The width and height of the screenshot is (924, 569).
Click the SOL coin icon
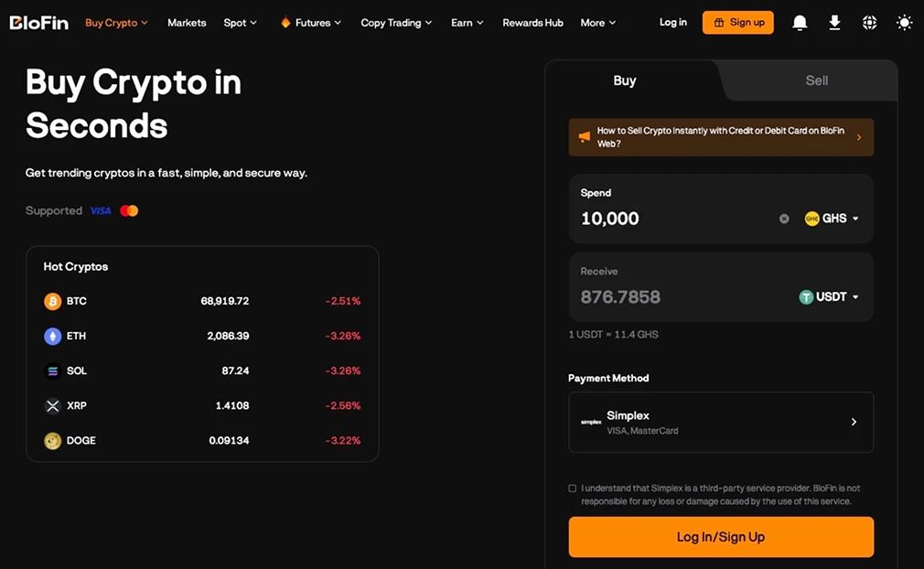52,370
